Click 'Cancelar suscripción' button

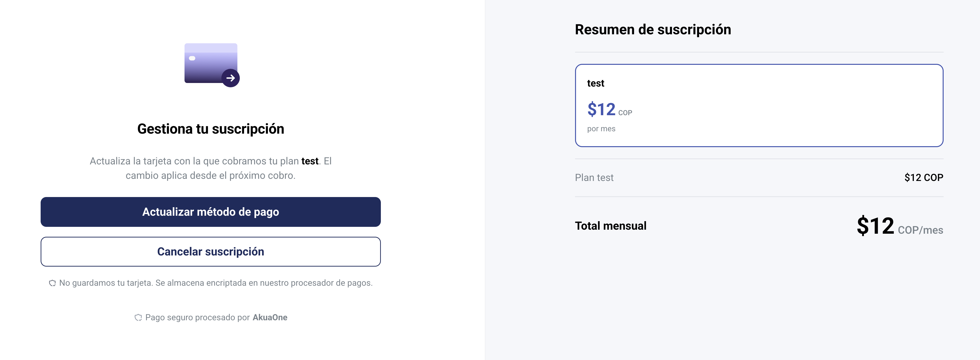(x=211, y=252)
